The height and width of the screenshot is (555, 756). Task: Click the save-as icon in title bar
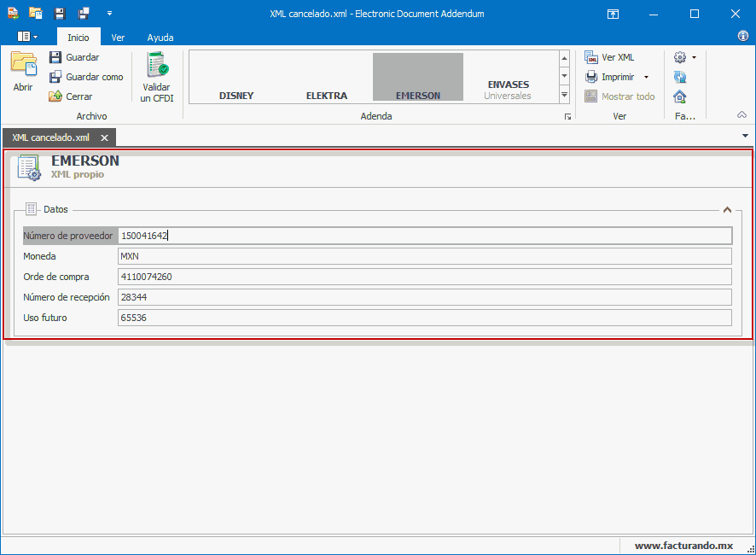tap(84, 14)
